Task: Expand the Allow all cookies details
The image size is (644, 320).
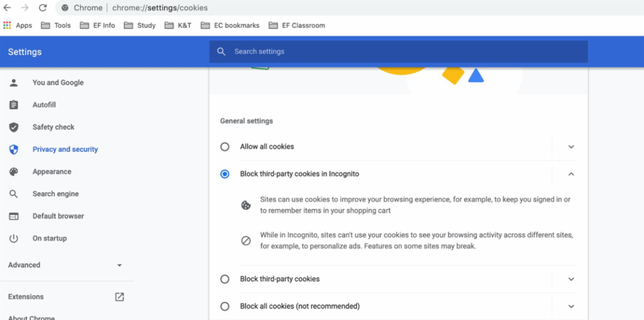Action: point(571,147)
